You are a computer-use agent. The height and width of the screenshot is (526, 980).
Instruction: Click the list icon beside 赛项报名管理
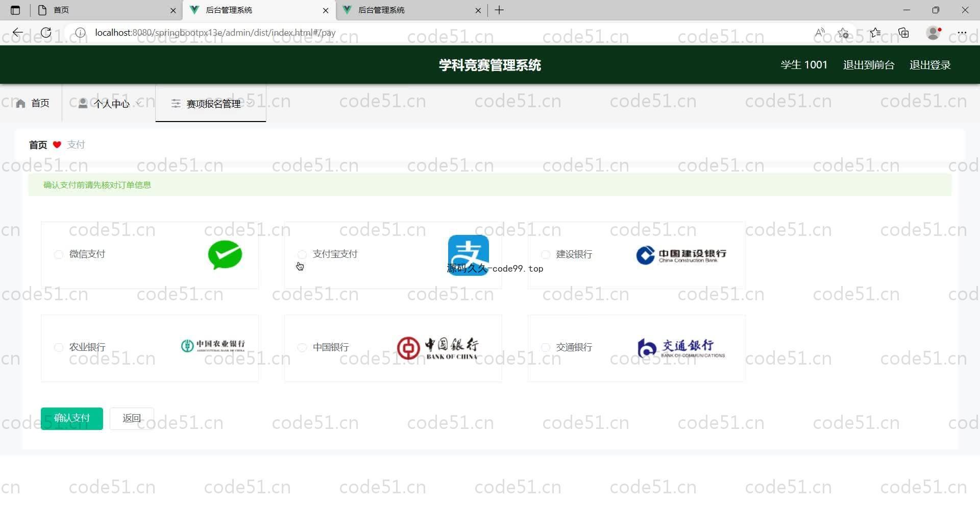coord(176,104)
